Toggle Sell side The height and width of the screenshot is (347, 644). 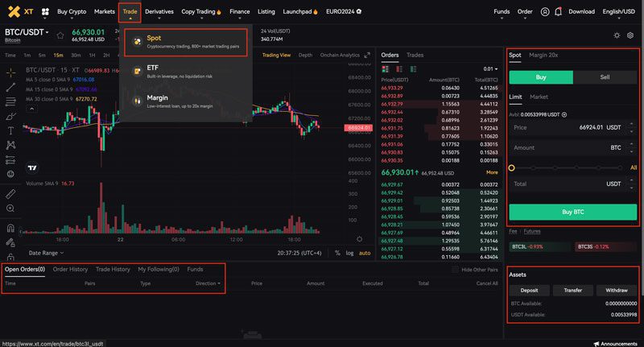pos(605,77)
